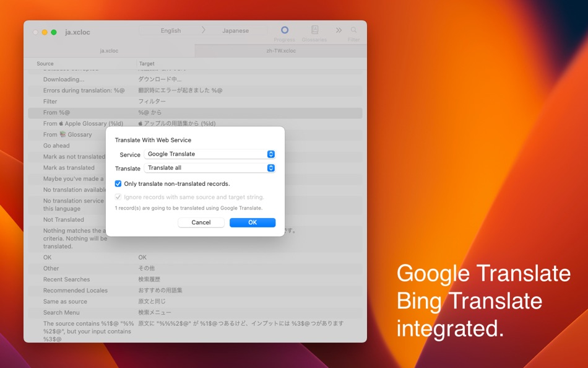This screenshot has height=368, width=588.
Task: Select the Recommended Locales row
Action: [195, 291]
